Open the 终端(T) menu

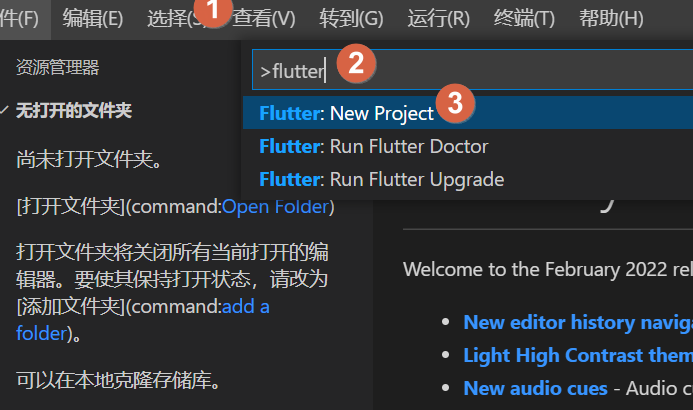[524, 19]
